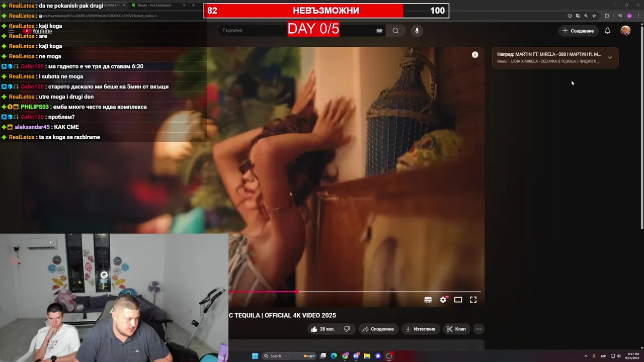This screenshot has height=362, width=644.
Task: Show hidden system tray icons
Action: coord(586,356)
